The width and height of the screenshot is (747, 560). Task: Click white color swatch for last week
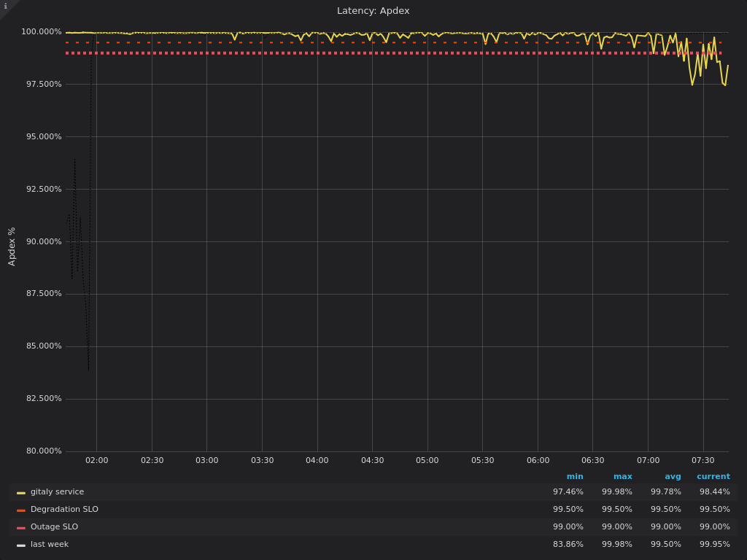[x=21, y=545]
